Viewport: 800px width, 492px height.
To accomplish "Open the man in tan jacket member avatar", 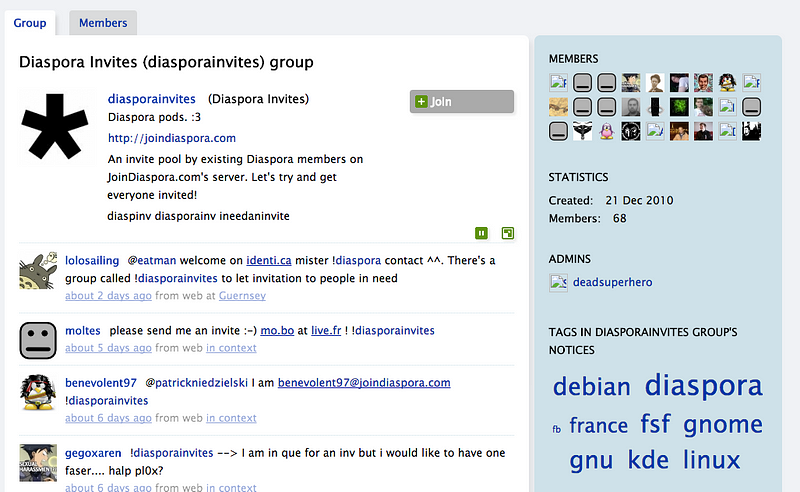I will pos(679,131).
